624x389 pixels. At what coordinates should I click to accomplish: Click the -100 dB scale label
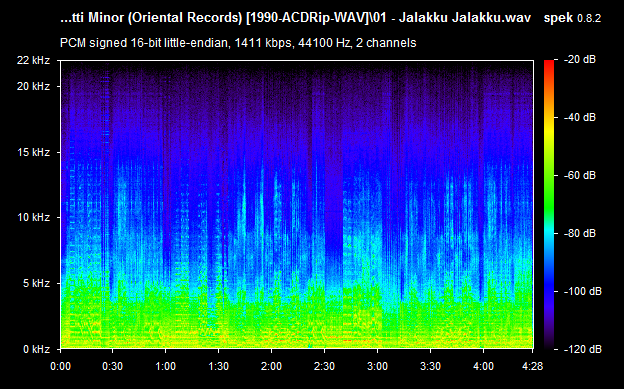583,291
